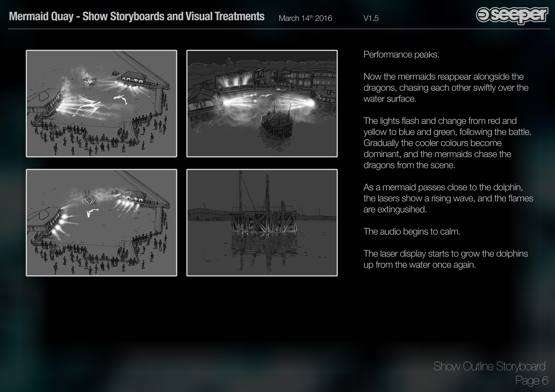Select the top-left storyboard sketch with dragons
555x392 pixels.
(x=102, y=104)
